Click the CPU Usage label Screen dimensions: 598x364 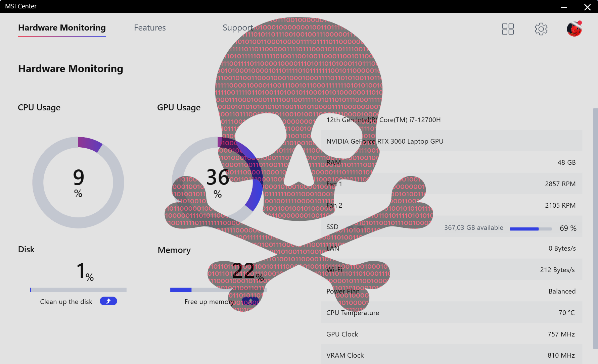point(39,108)
